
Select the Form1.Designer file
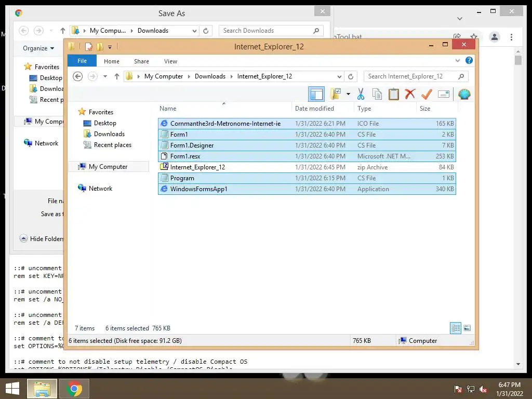point(307,145)
